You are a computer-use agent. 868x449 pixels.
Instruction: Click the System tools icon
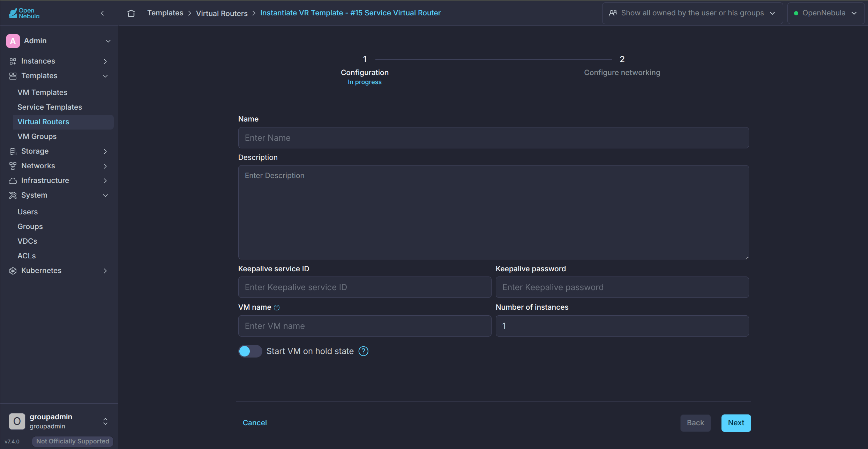13,196
